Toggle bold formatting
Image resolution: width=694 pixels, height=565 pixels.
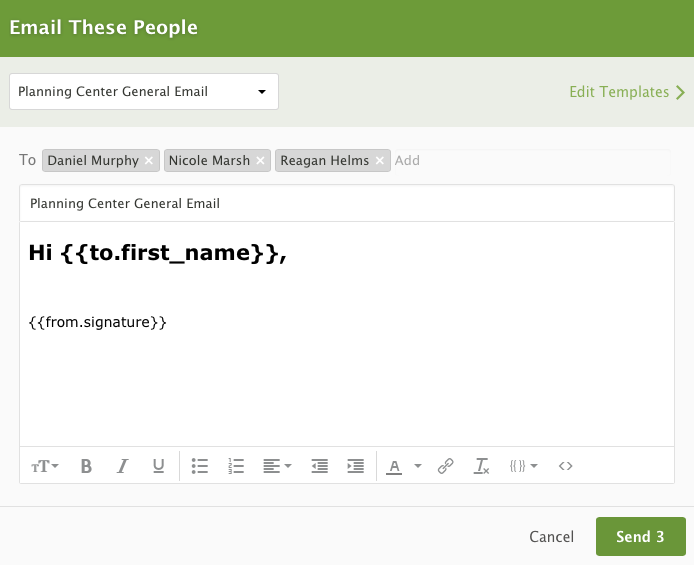pos(86,466)
